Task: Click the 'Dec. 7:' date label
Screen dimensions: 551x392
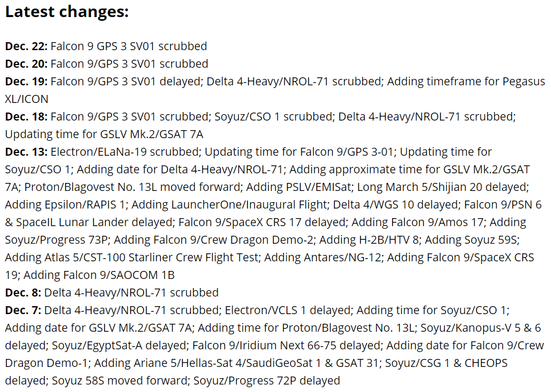Action: [x=23, y=310]
